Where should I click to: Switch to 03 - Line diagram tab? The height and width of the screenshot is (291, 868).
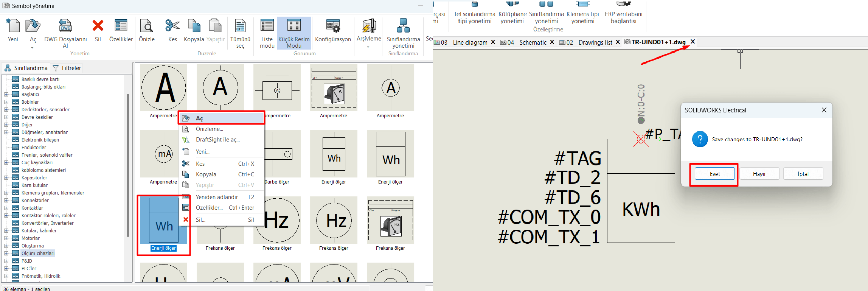point(464,42)
